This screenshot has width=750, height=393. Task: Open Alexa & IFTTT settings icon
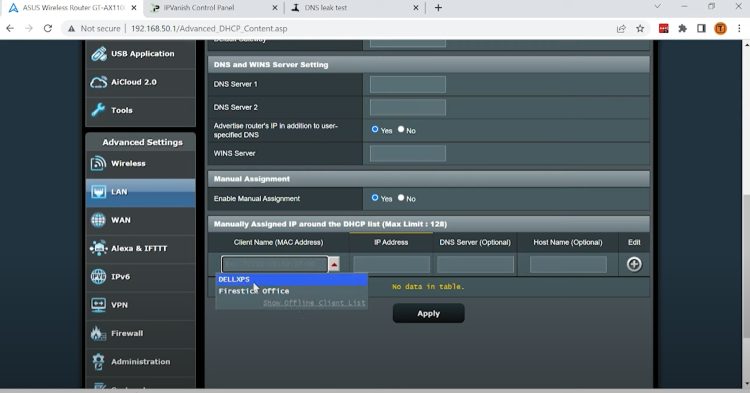(98, 248)
